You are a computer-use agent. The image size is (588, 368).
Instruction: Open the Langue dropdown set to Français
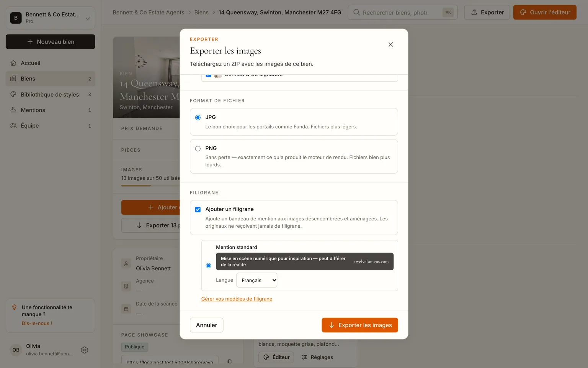coord(257,280)
